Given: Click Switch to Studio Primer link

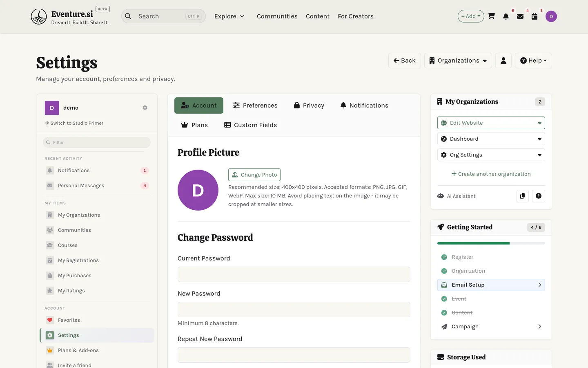Looking at the screenshot, I should click(74, 123).
